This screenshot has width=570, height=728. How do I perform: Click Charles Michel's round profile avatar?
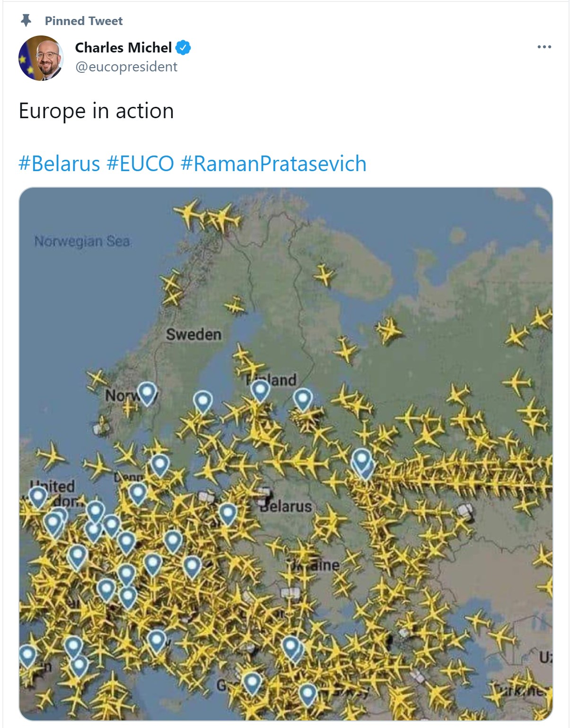(41, 58)
